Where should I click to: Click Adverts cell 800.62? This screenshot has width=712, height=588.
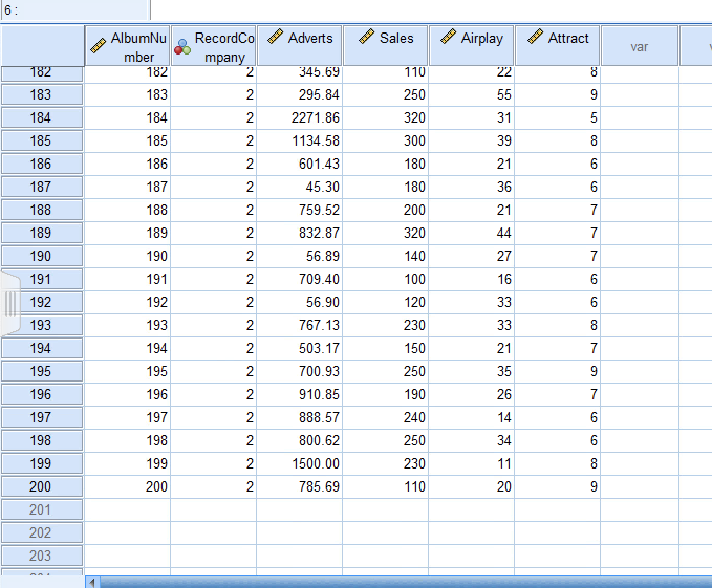point(299,441)
